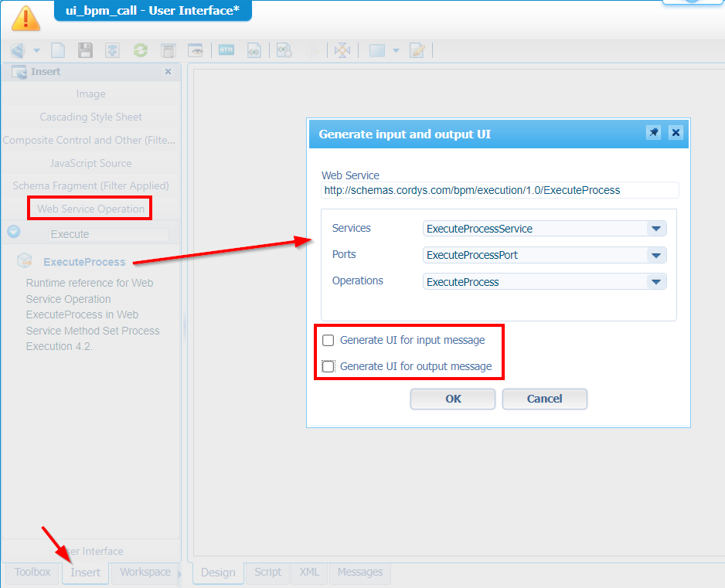This screenshot has width=725, height=588.
Task: Open the Operations dropdown arrow
Action: click(655, 282)
